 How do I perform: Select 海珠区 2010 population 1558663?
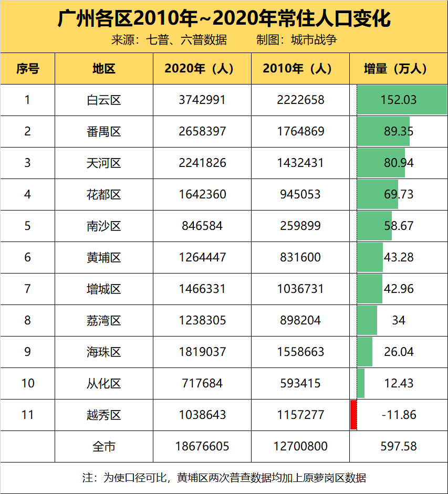coord(300,352)
